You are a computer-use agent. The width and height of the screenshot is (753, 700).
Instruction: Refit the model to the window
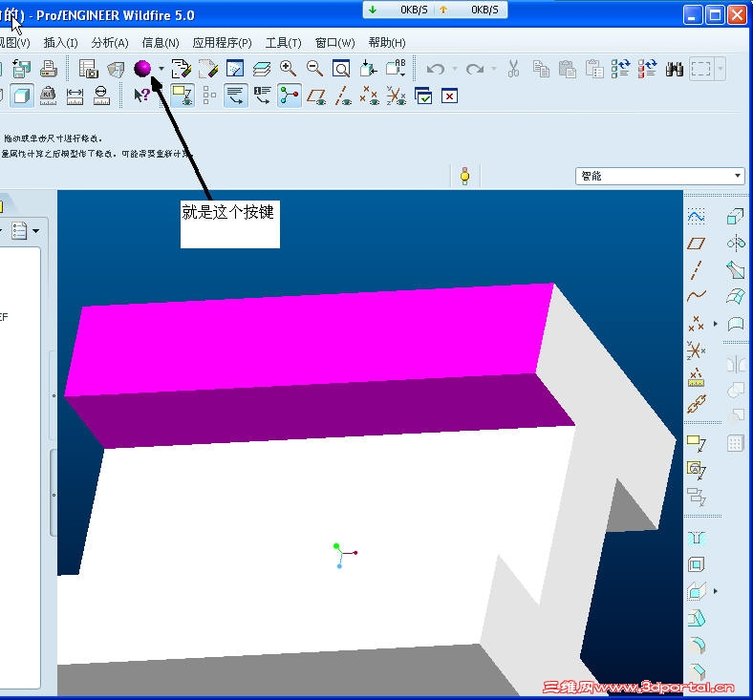click(x=341, y=69)
